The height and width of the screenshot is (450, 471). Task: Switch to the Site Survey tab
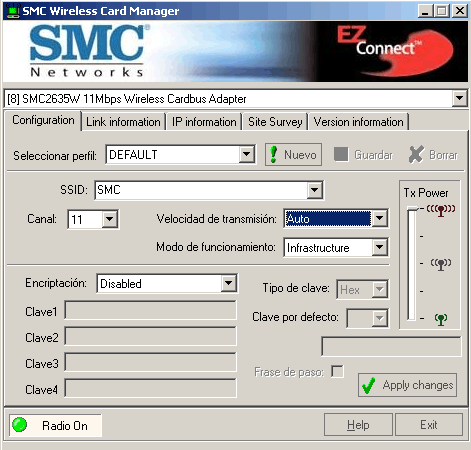(x=275, y=122)
